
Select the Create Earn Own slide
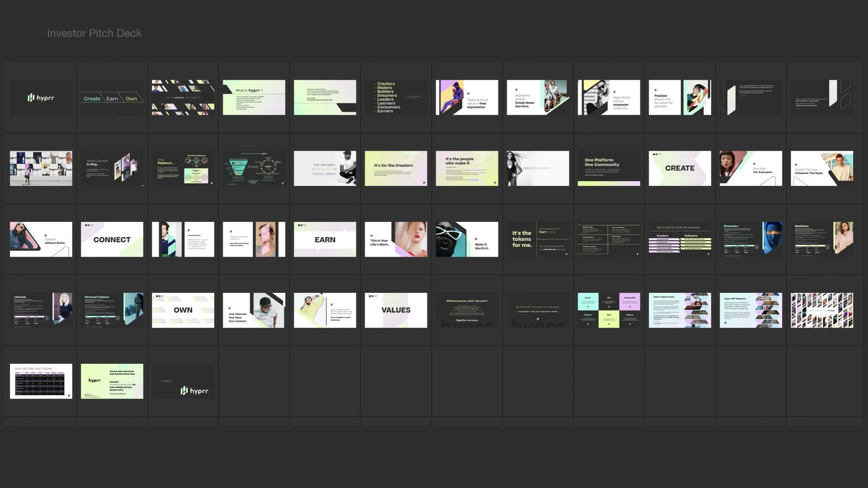112,98
